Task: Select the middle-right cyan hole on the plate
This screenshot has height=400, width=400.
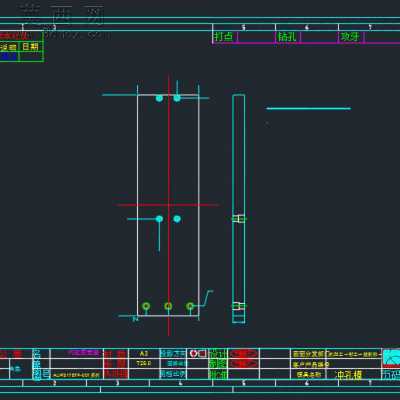Action: (177, 219)
